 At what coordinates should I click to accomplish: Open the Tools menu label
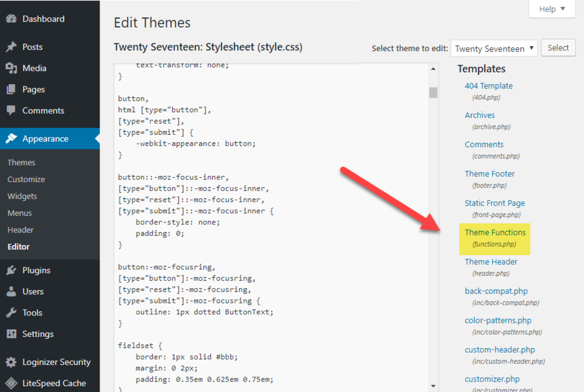(x=33, y=313)
